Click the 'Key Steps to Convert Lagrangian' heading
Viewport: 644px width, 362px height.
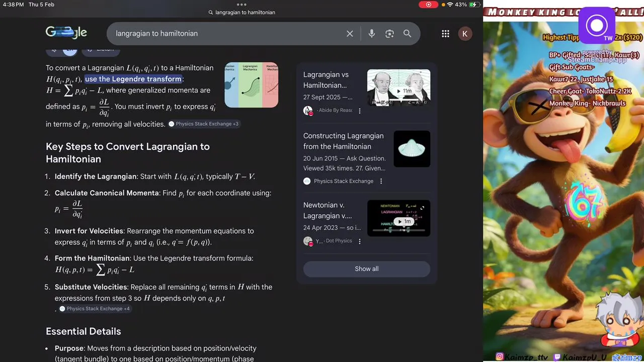[x=128, y=153]
